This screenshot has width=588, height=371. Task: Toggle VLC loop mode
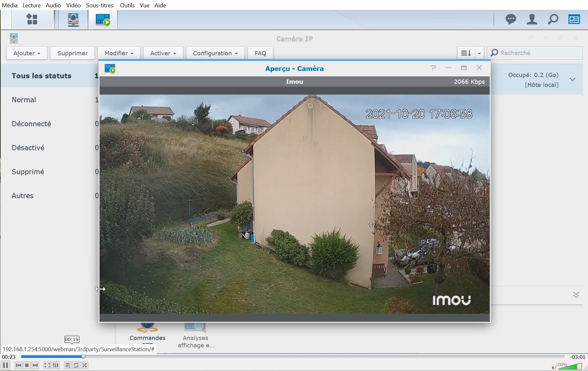(76, 365)
